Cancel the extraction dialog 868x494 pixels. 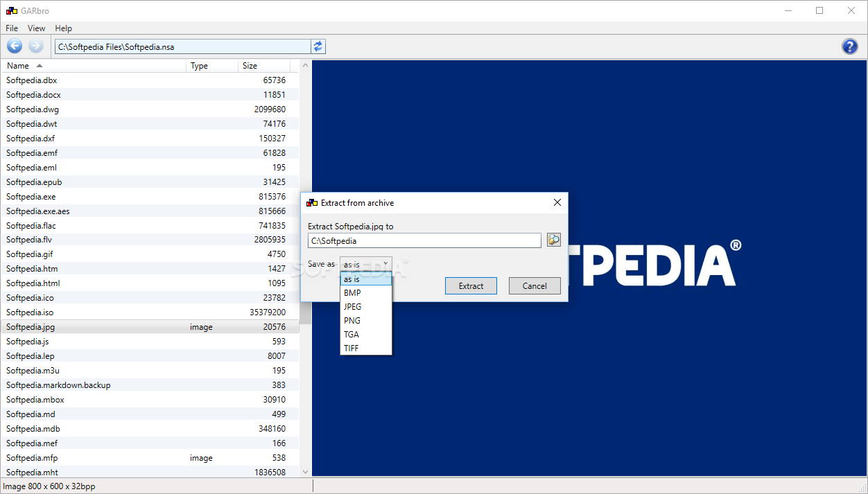[535, 285]
